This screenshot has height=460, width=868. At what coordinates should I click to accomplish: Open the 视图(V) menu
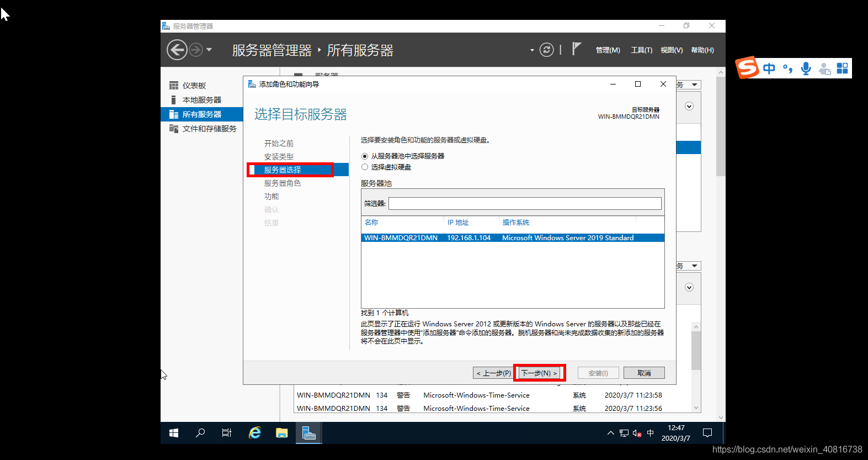[672, 50]
